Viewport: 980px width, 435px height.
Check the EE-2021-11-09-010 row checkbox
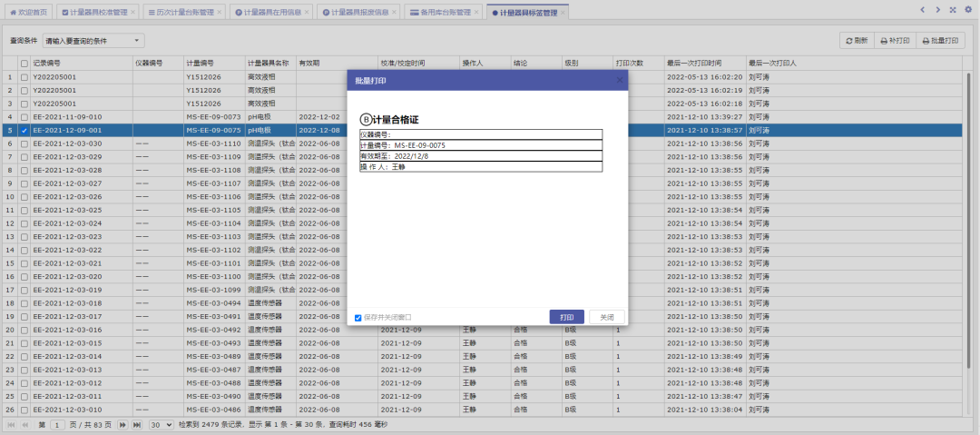[x=24, y=117]
